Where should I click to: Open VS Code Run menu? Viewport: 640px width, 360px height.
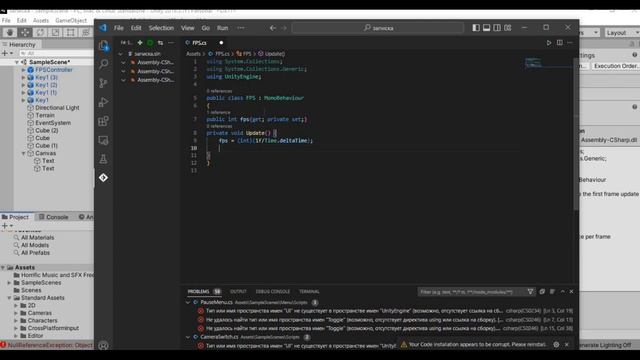(222, 28)
